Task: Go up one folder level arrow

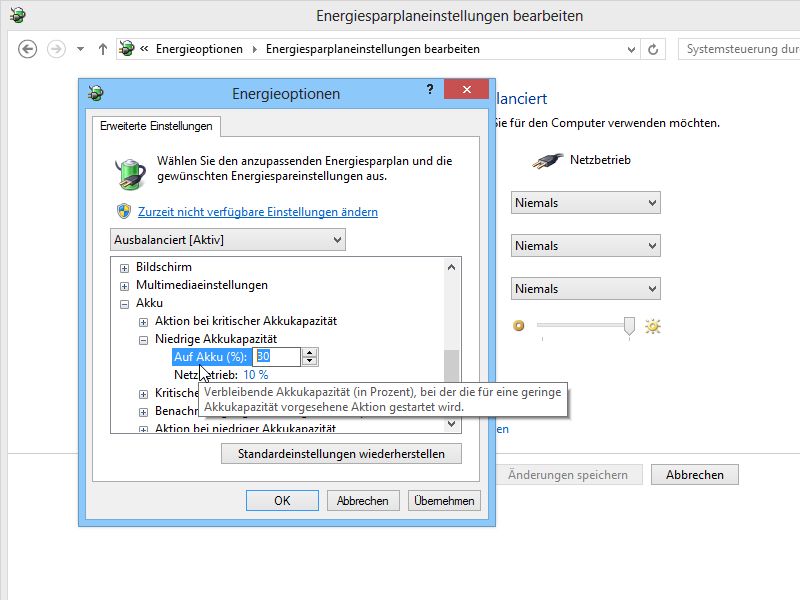Action: tap(103, 49)
